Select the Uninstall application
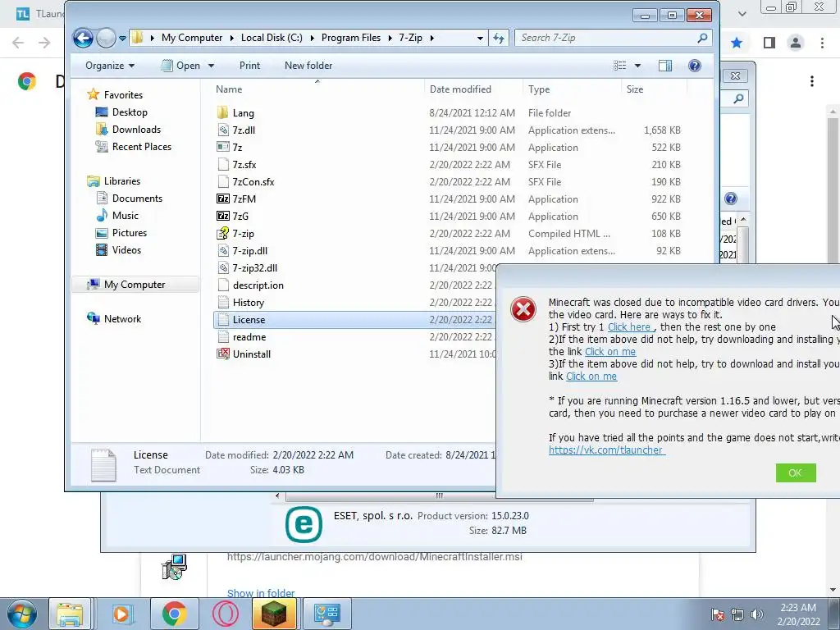 (x=251, y=354)
